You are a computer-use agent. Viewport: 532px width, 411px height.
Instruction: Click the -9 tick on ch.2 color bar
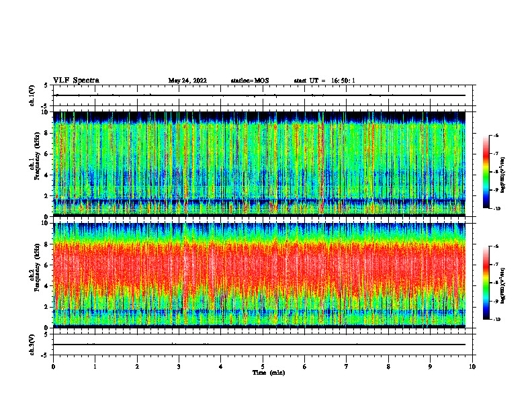(x=496, y=301)
